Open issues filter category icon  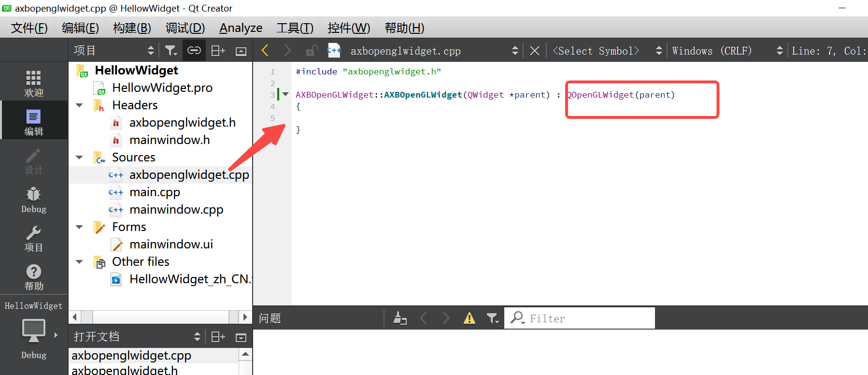[493, 318]
